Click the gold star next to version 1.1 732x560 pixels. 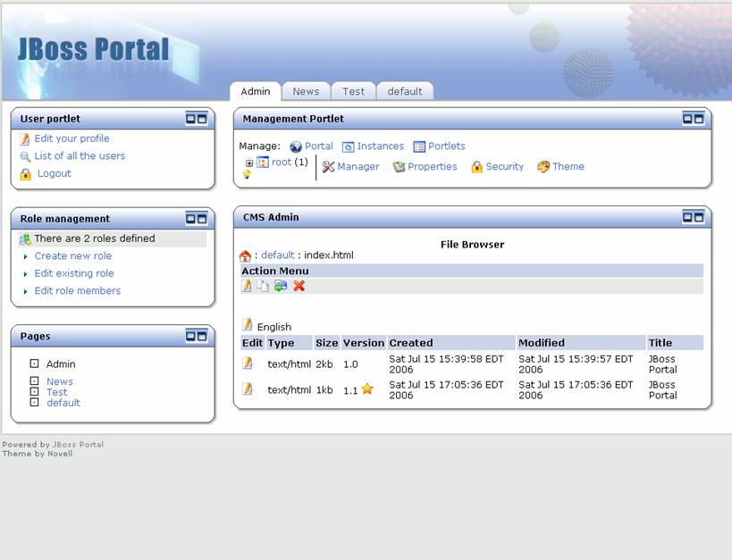[x=367, y=389]
